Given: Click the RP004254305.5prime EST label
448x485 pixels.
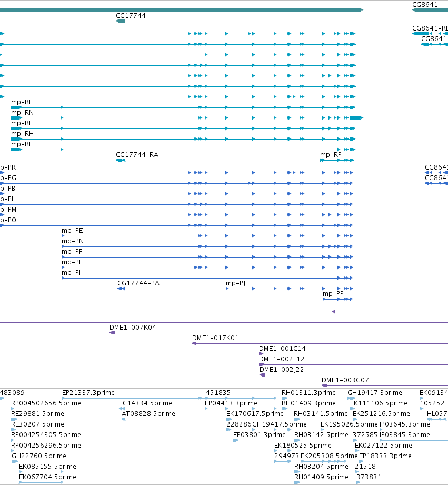Looking at the screenshot, I should click(x=46, y=434).
